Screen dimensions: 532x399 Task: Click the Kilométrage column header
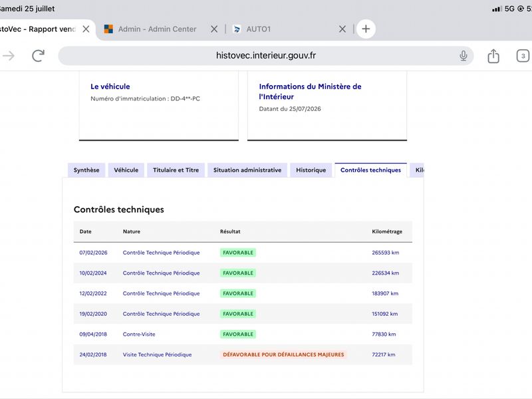click(387, 231)
